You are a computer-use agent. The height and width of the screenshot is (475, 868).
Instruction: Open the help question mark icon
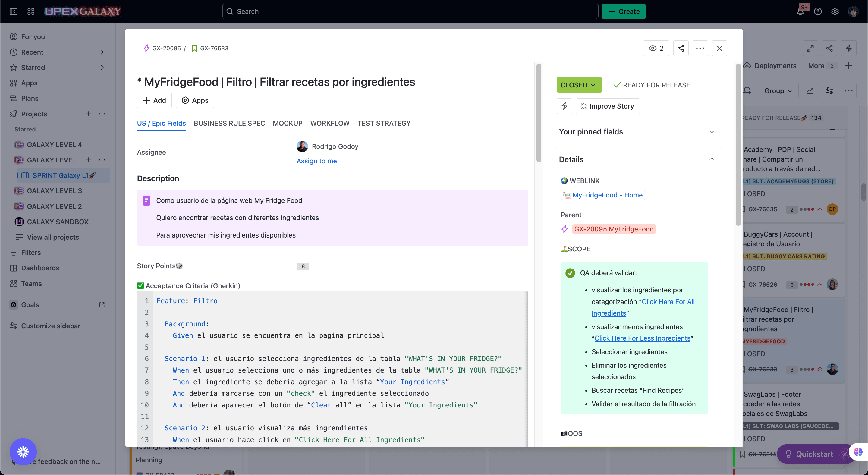click(x=818, y=11)
